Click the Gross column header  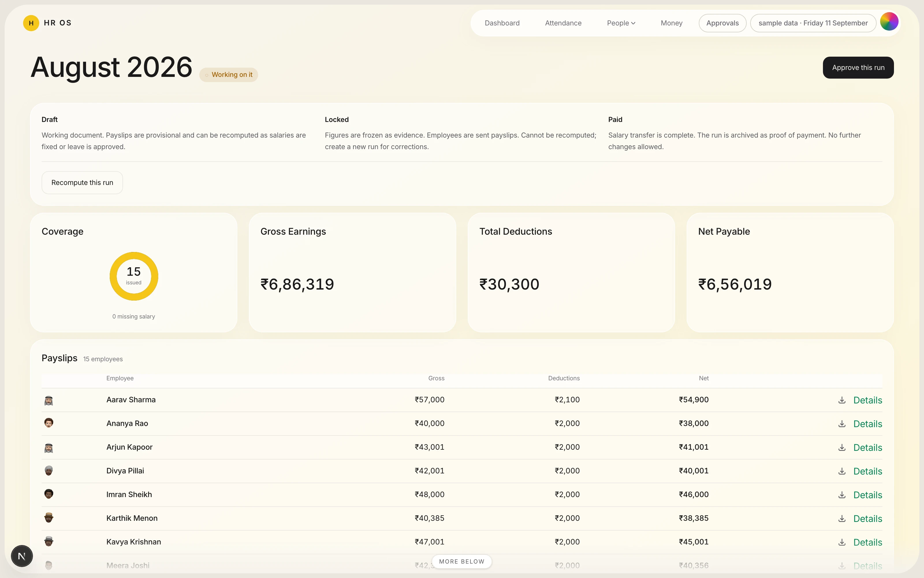tap(436, 378)
